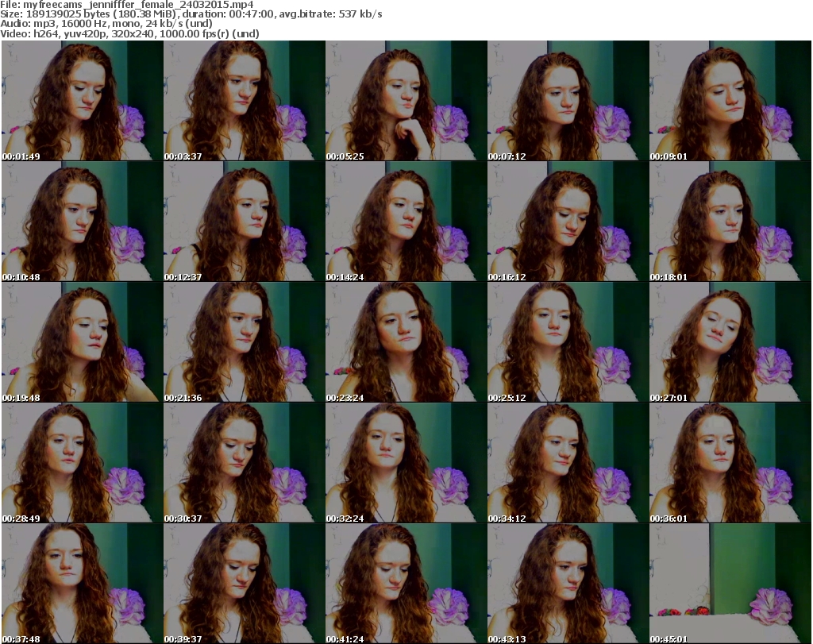Screen dimensions: 813x644
Task: Select the thumbnail stamped 00:21:36
Action: click(245, 342)
